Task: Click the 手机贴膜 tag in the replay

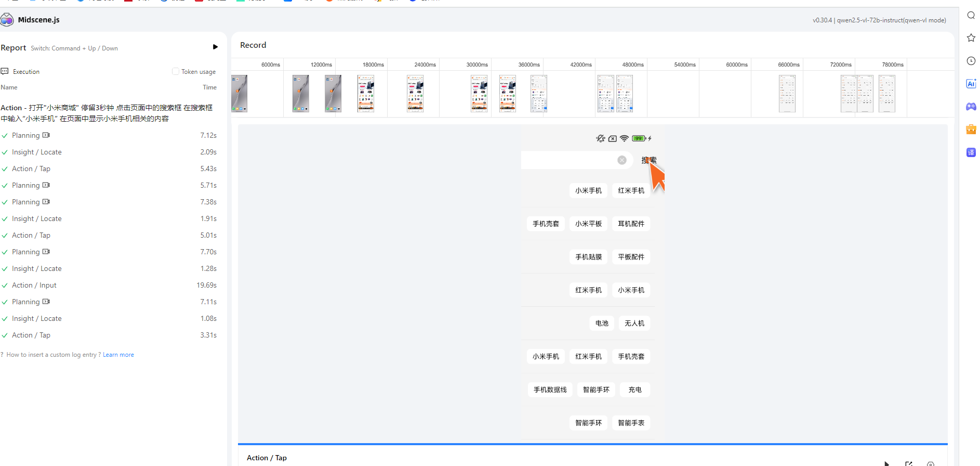Action: pos(589,257)
